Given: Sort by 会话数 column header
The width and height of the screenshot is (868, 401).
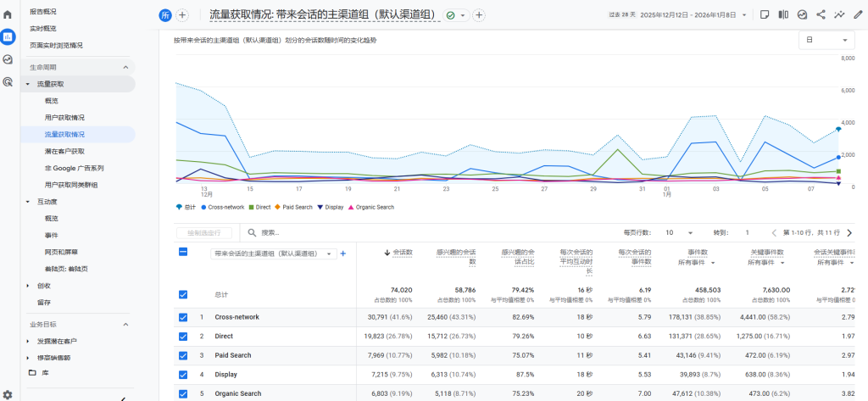Looking at the screenshot, I should click(x=398, y=252).
